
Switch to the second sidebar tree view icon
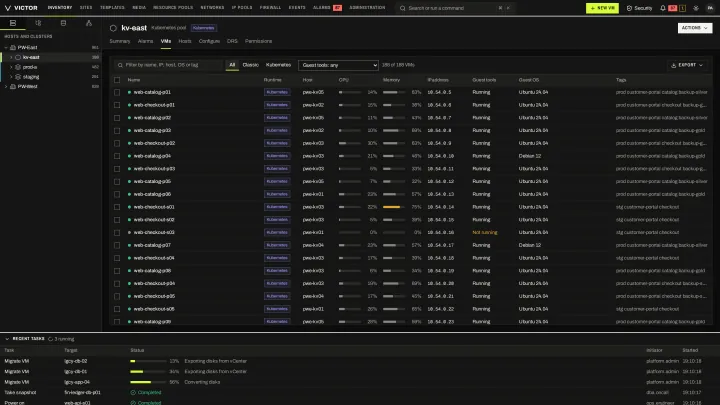point(38,23)
